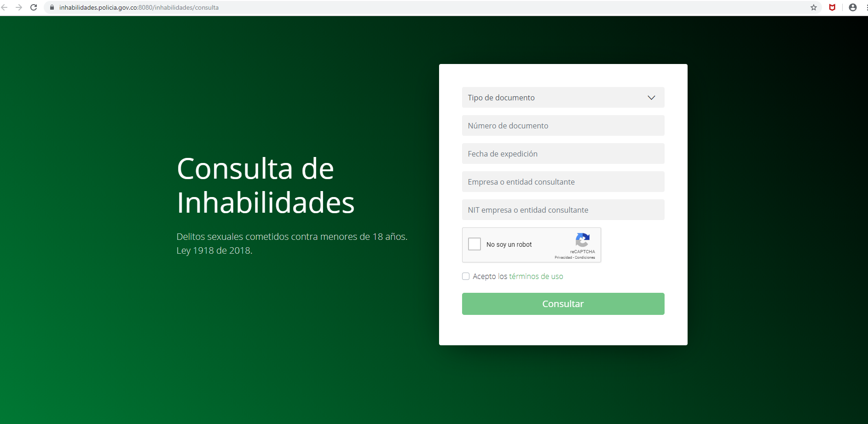Open the Chrome profile account icon
This screenshot has height=424, width=868.
(852, 7)
